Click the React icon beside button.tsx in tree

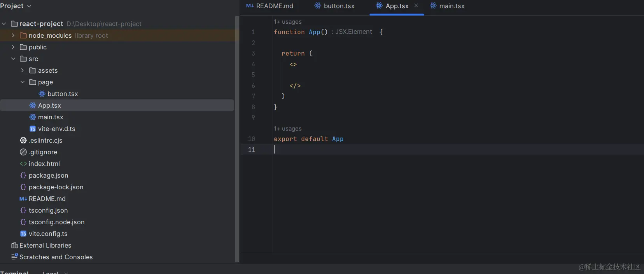(x=42, y=94)
